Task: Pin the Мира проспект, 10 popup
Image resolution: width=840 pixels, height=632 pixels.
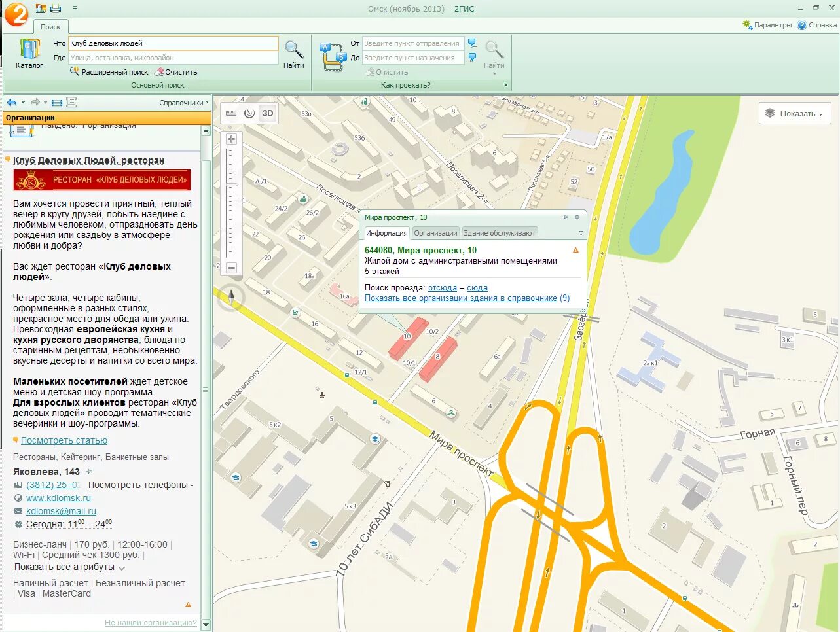Action: coord(565,217)
